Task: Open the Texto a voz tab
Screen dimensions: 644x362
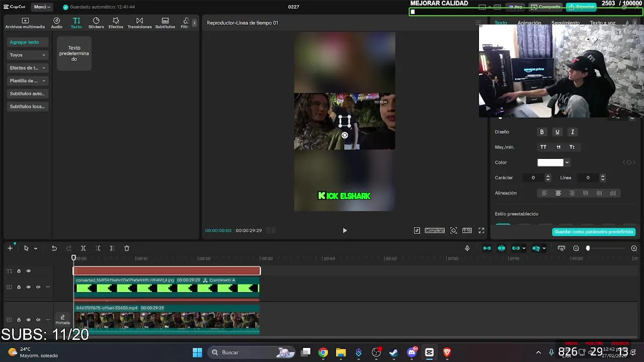Action: tap(602, 23)
